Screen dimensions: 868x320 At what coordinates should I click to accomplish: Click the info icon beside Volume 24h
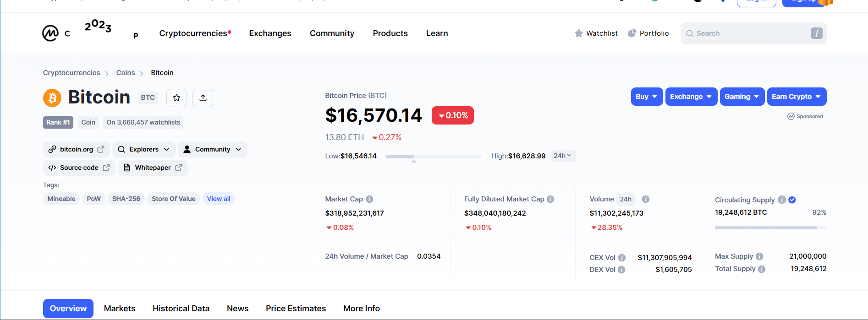[646, 199]
